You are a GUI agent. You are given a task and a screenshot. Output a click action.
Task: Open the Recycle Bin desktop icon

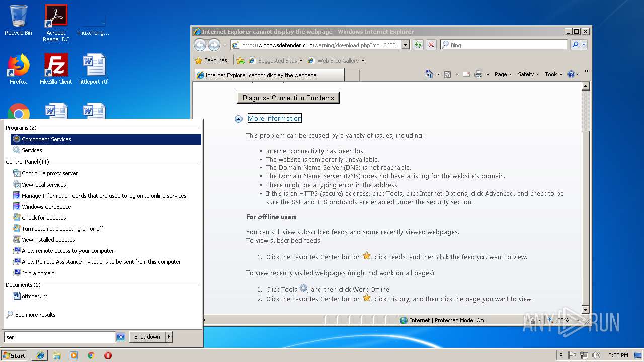pos(18,20)
